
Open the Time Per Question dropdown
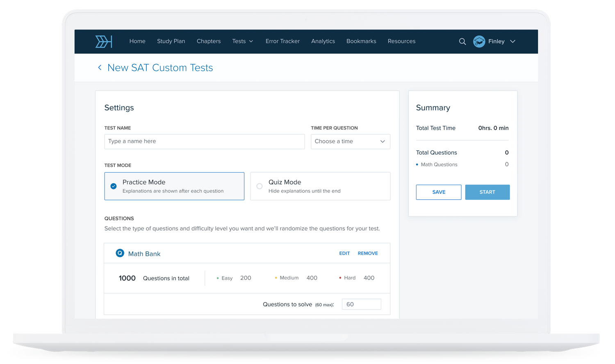pos(350,141)
